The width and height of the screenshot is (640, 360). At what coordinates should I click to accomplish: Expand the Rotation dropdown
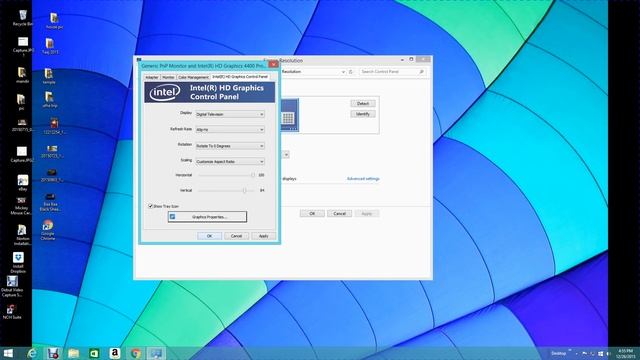[x=262, y=146]
